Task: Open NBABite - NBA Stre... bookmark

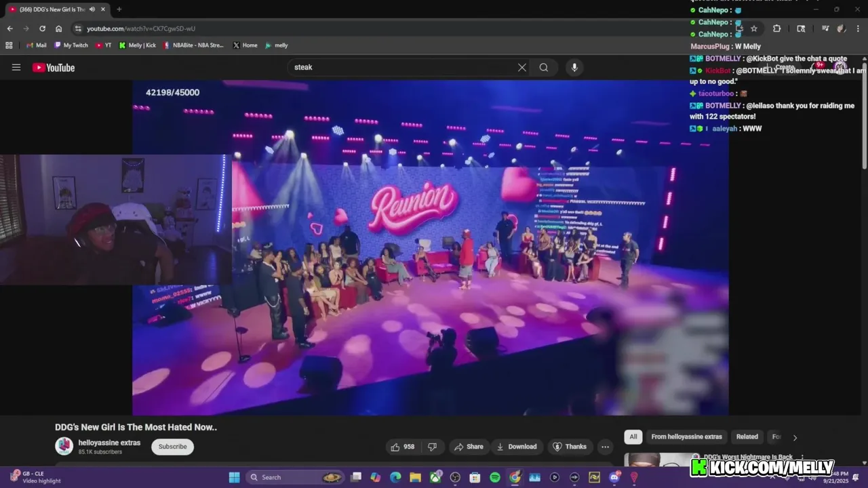Action: click(193, 45)
